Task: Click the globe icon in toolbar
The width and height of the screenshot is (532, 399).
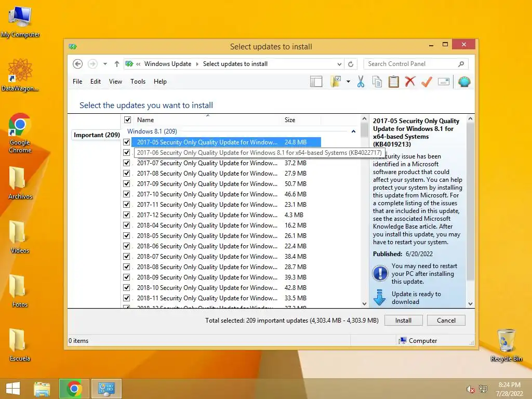Action: click(464, 82)
